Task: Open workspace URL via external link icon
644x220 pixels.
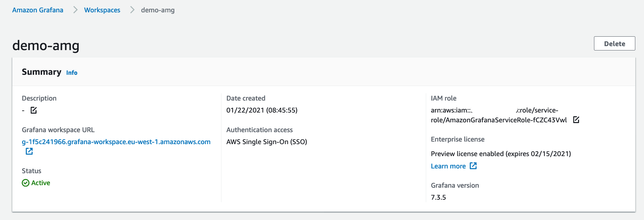Action: [x=29, y=151]
